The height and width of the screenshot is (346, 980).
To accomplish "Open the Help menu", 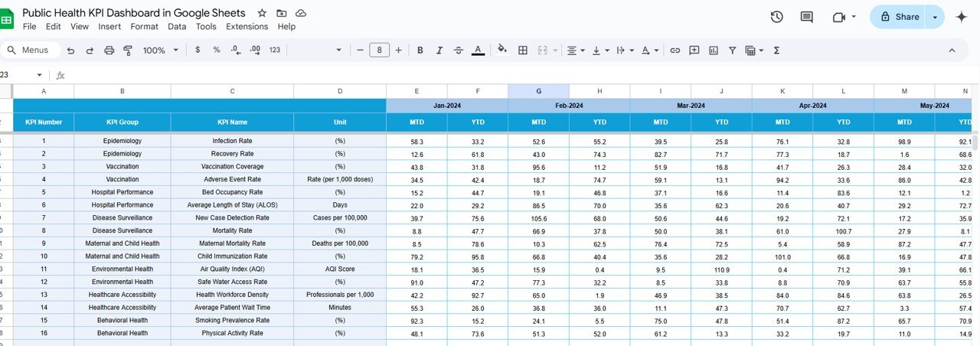I will click(x=286, y=26).
